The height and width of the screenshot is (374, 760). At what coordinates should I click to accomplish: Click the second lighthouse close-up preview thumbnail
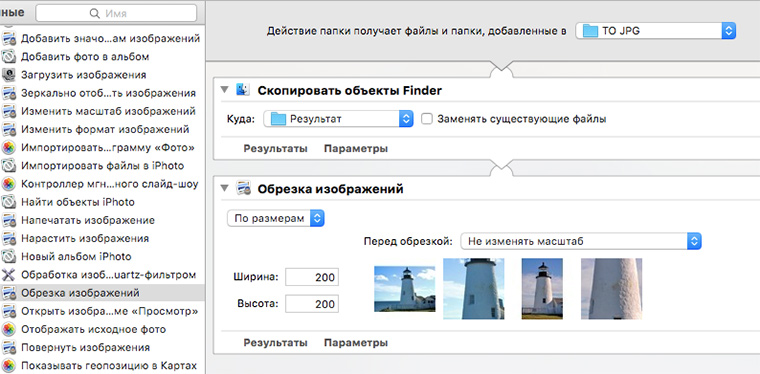(474, 289)
